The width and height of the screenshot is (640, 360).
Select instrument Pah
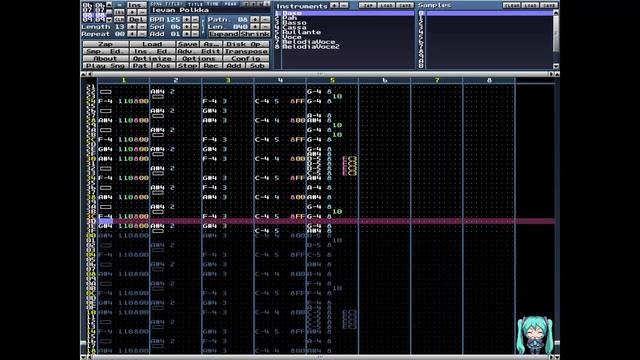[x=348, y=18]
